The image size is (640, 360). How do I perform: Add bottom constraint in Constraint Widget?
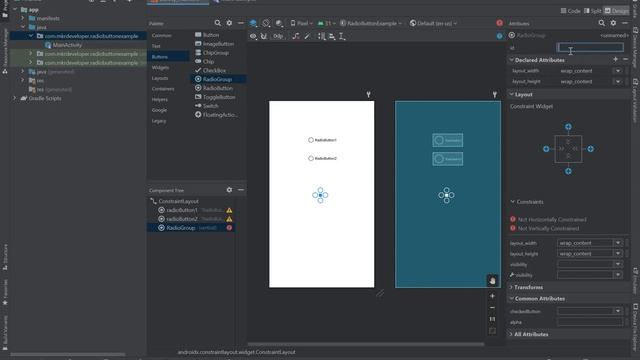pos(568,171)
